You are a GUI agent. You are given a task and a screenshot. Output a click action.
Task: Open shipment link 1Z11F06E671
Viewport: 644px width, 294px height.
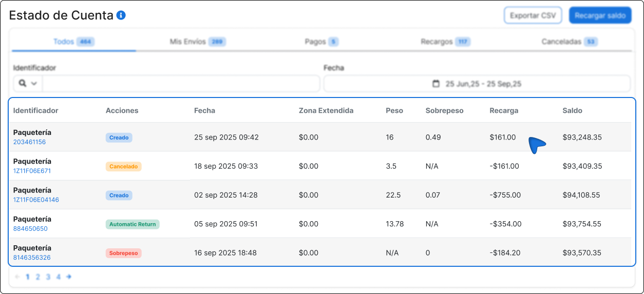coord(32,171)
